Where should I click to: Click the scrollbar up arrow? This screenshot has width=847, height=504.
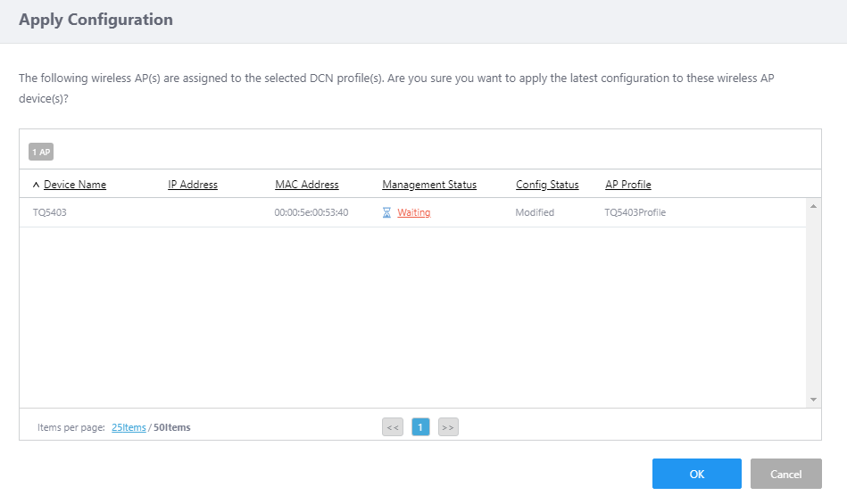813,206
